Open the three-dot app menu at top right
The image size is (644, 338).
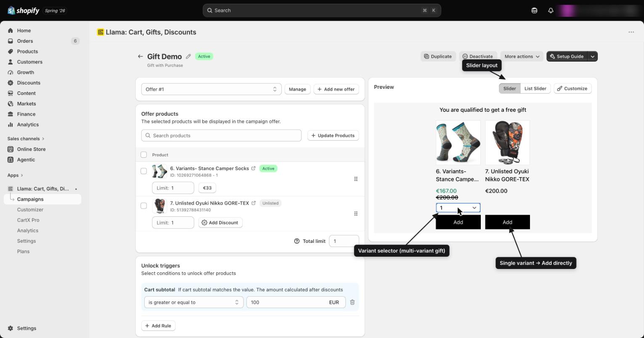point(631,32)
